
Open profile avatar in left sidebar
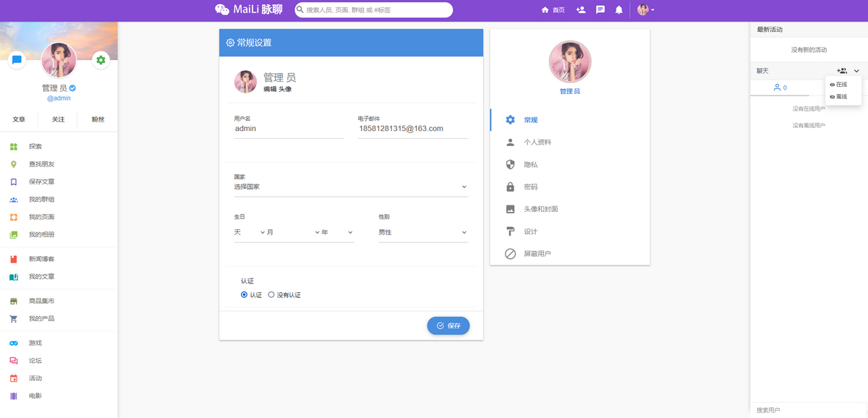[x=59, y=59]
